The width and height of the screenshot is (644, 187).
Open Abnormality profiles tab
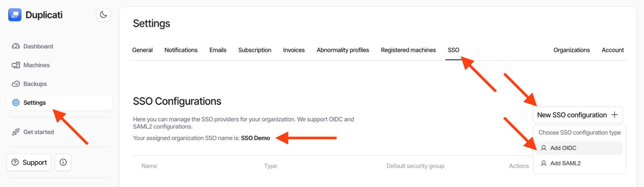coord(343,50)
